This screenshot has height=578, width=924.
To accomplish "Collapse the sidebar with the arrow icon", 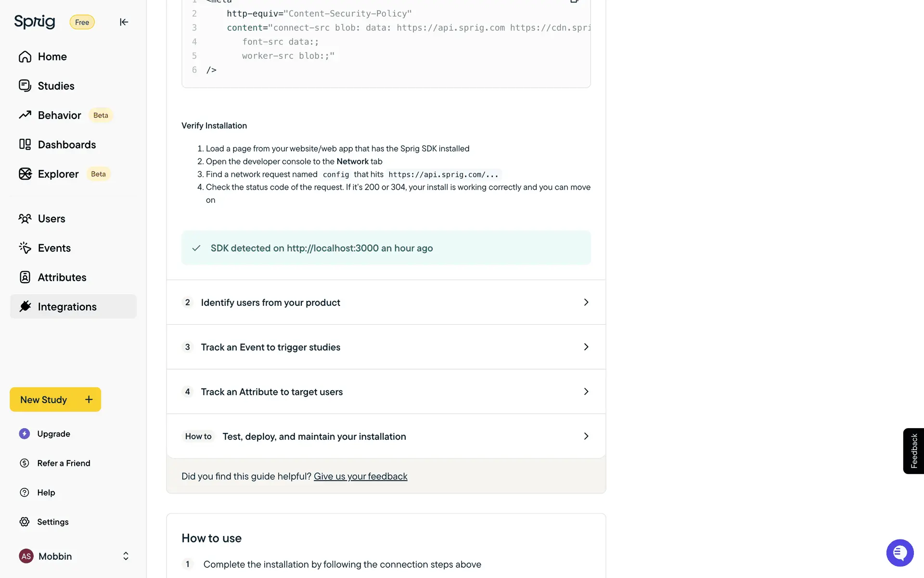I will coord(124,22).
